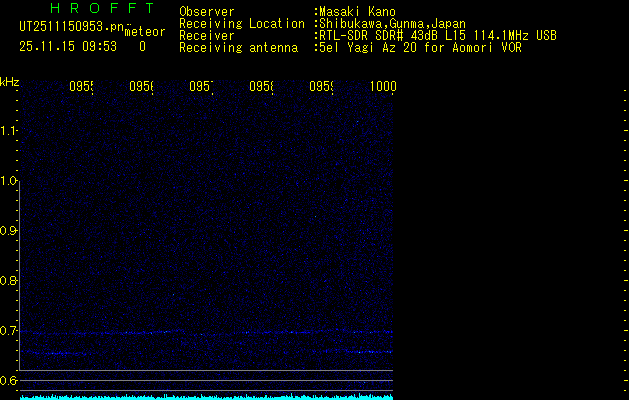Click the 0.8 kHz frequency tick label

[9, 280]
